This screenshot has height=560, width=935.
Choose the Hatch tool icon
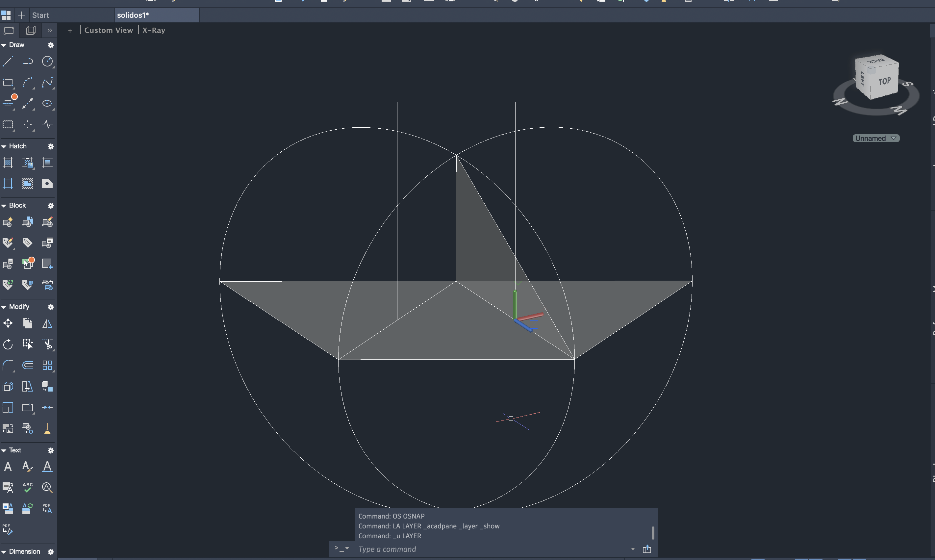pyautogui.click(x=8, y=163)
